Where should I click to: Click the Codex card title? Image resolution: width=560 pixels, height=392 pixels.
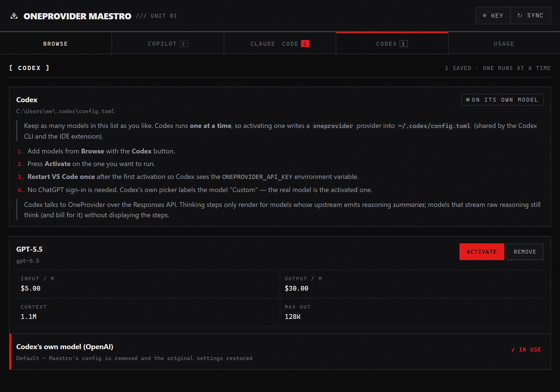pos(27,100)
